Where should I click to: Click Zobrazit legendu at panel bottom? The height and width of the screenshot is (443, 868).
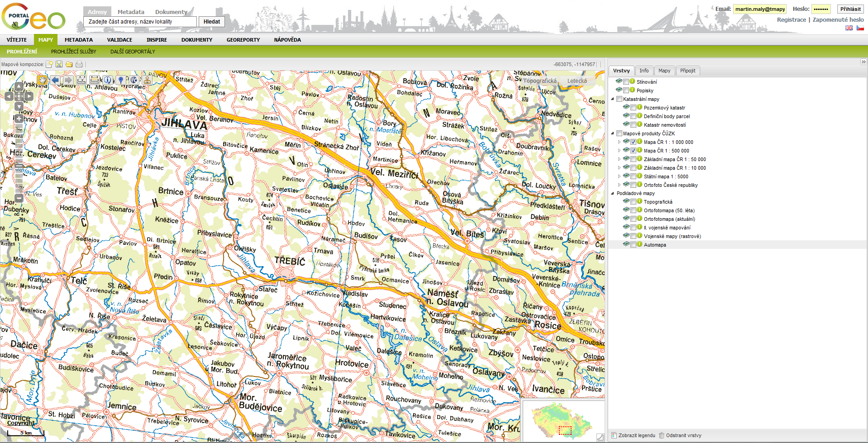tap(633, 435)
